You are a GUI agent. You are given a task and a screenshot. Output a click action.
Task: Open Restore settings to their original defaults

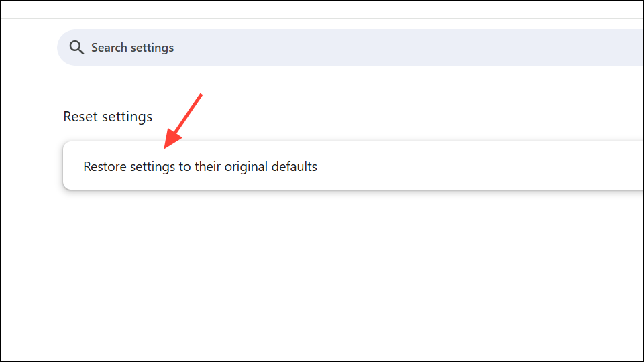pyautogui.click(x=354, y=166)
